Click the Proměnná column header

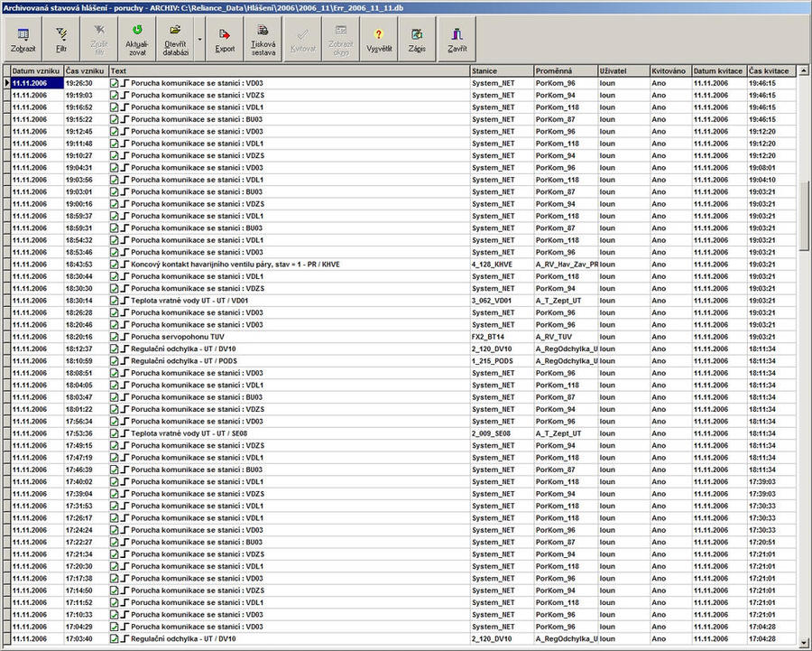point(566,71)
